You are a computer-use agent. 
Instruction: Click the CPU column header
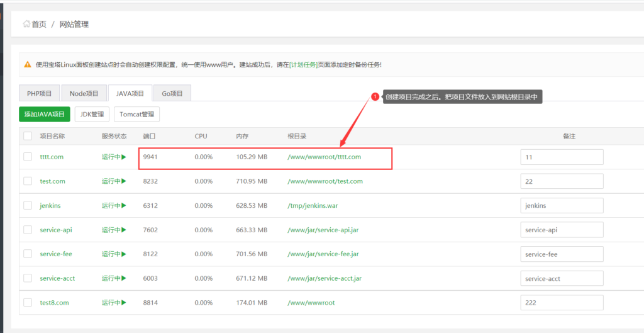[x=201, y=136]
